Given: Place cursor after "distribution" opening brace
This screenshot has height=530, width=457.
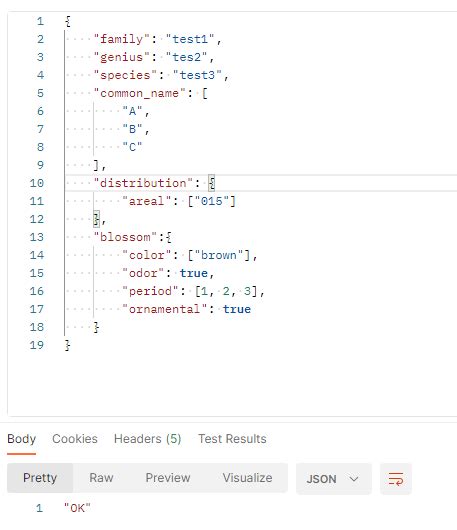Looking at the screenshot, I should 215,183.
